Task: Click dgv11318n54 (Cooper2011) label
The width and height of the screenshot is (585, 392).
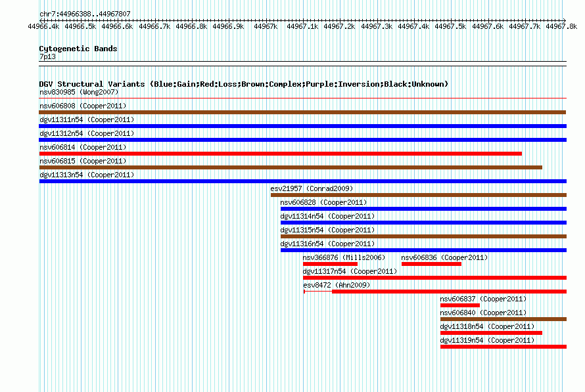Action: point(487,326)
